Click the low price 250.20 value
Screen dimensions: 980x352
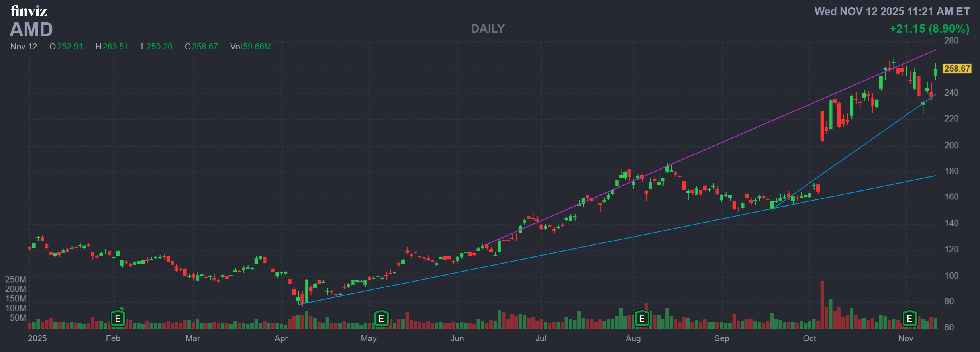click(x=159, y=47)
